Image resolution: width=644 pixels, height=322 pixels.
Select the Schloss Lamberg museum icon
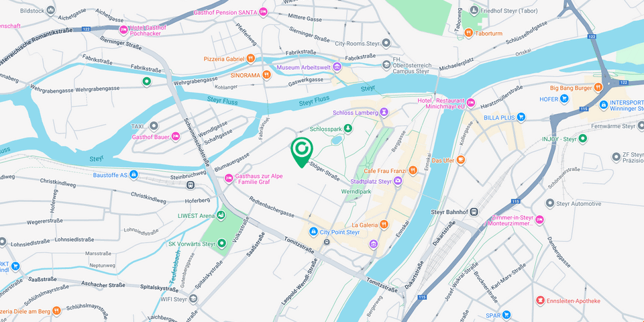click(x=384, y=112)
